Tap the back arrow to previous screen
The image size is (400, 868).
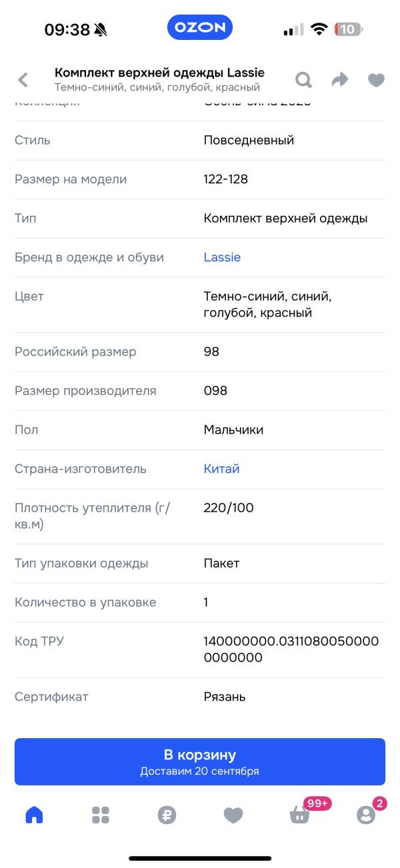tap(22, 79)
